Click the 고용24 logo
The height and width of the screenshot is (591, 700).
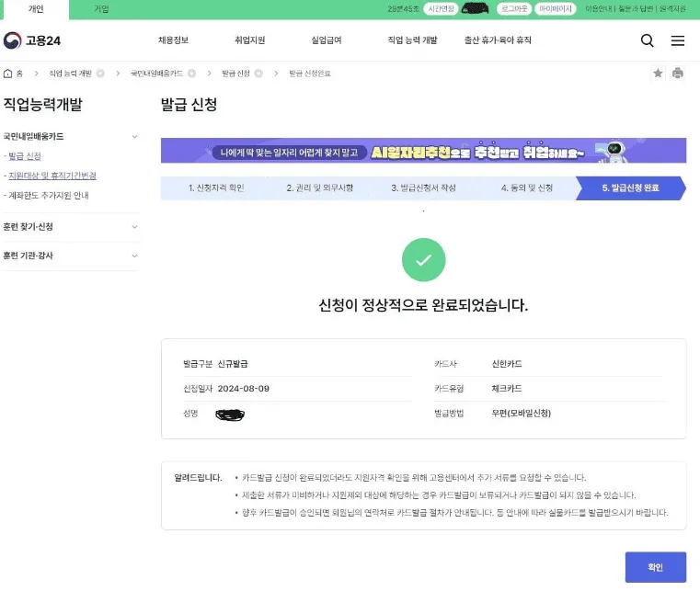click(31, 40)
